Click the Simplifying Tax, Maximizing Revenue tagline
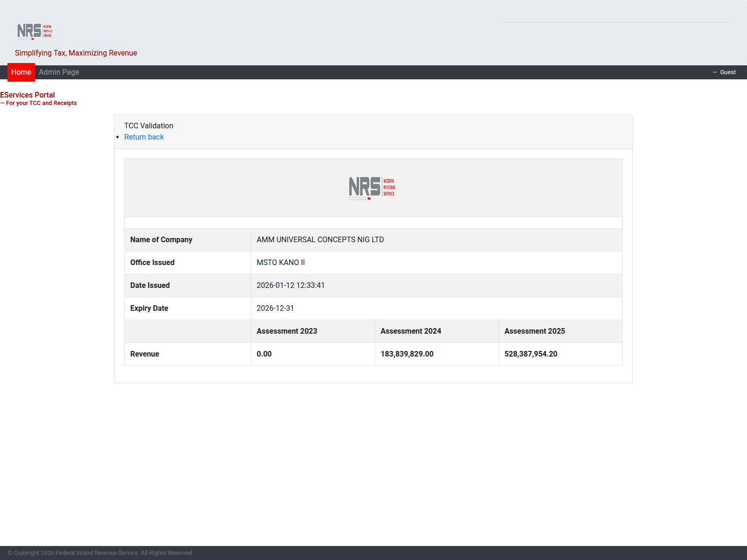The width and height of the screenshot is (747, 560). click(76, 53)
